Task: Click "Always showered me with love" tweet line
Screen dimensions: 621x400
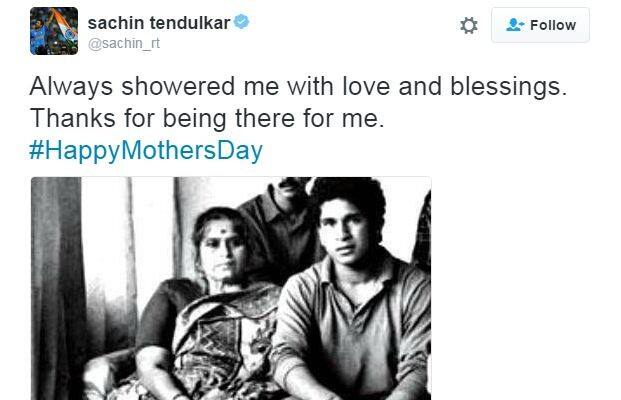Action: pos(298,86)
